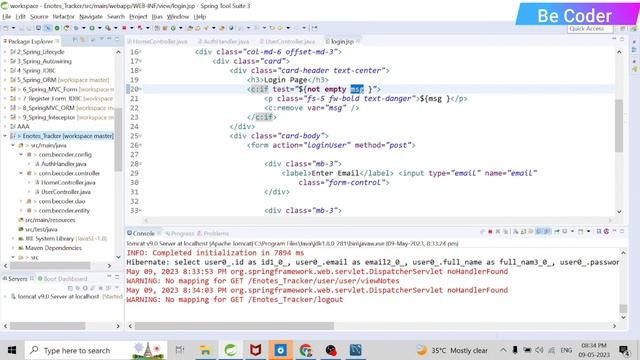Open Windows Start menu
This screenshot has height=360, width=640.
point(12,350)
